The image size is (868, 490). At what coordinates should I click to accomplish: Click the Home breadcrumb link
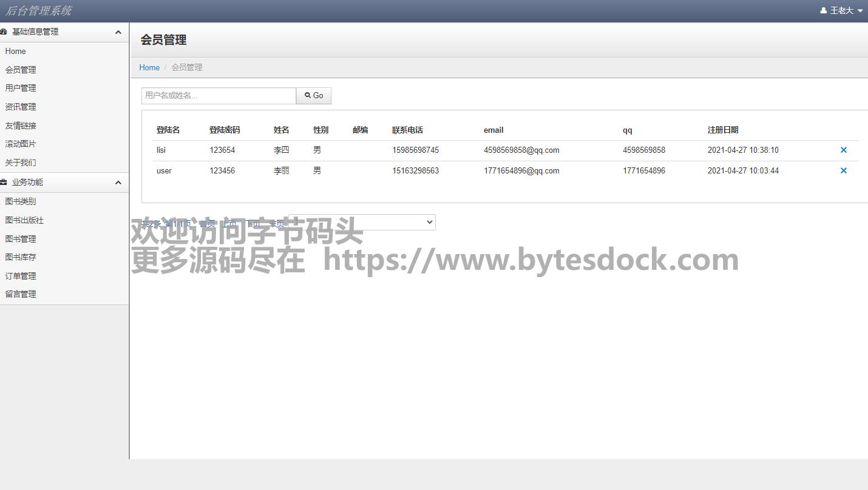(149, 67)
